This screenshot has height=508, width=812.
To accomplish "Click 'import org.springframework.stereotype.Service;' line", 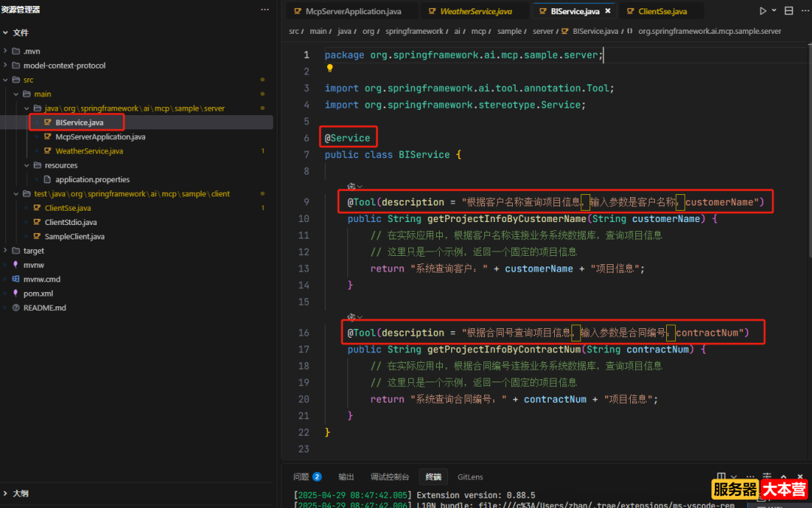I will point(455,105).
